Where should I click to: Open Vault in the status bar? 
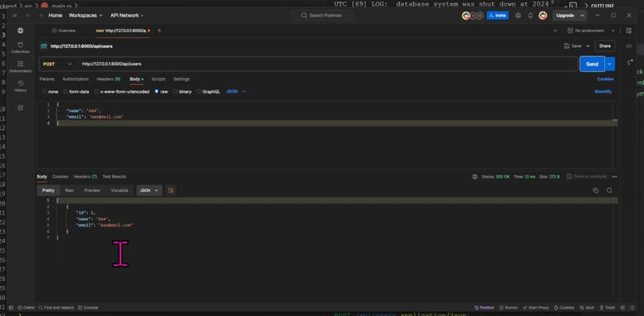point(587,307)
